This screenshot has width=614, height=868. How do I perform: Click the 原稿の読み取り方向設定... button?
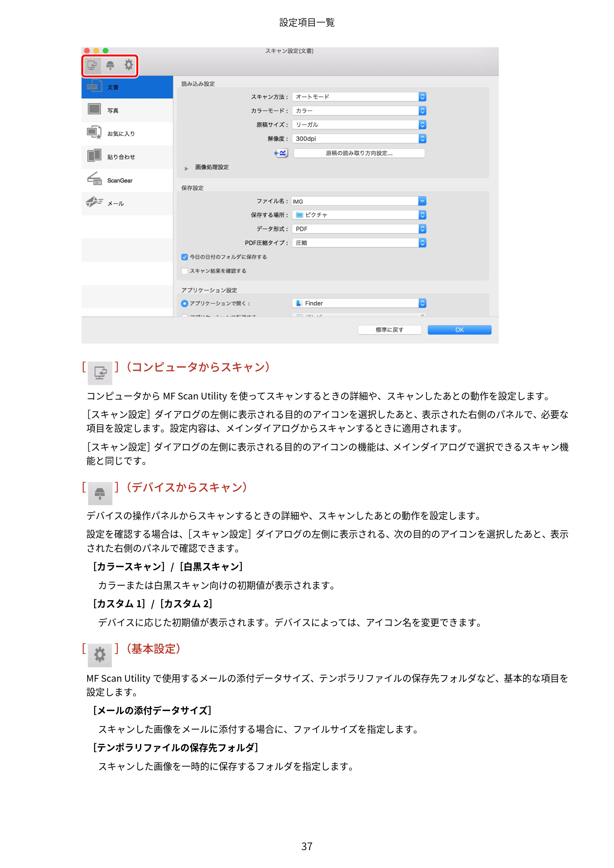click(359, 153)
